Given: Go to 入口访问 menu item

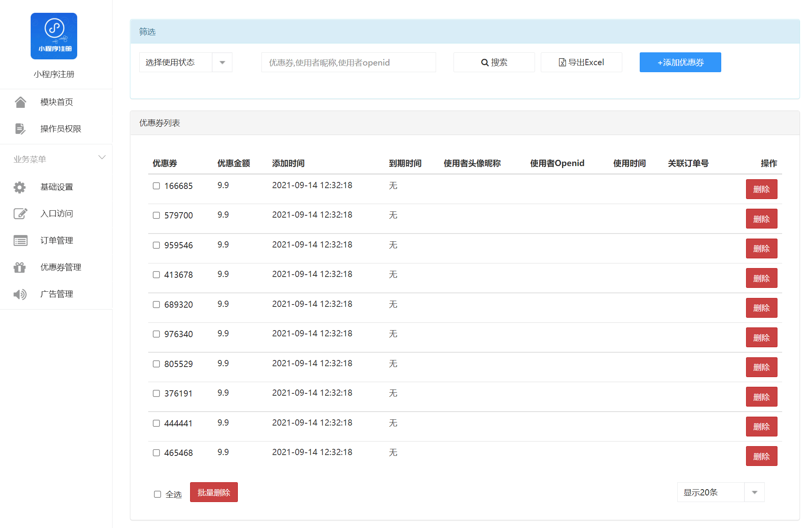Looking at the screenshot, I should (x=56, y=214).
